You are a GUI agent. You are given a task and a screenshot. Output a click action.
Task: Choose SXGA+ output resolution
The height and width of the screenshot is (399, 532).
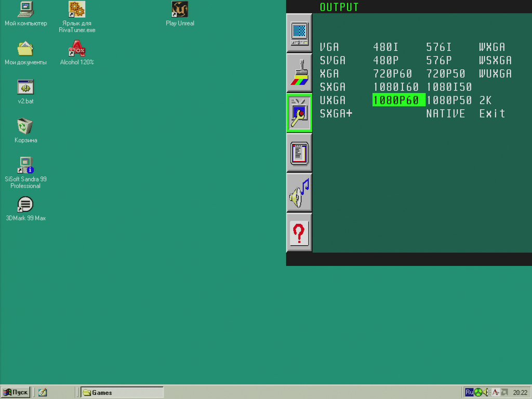pyautogui.click(x=336, y=113)
